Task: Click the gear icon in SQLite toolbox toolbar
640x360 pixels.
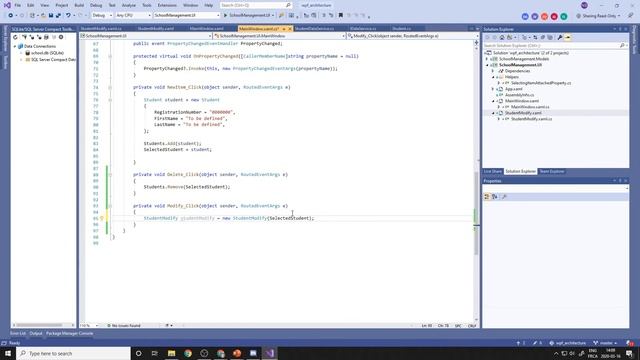Action: [61, 37]
